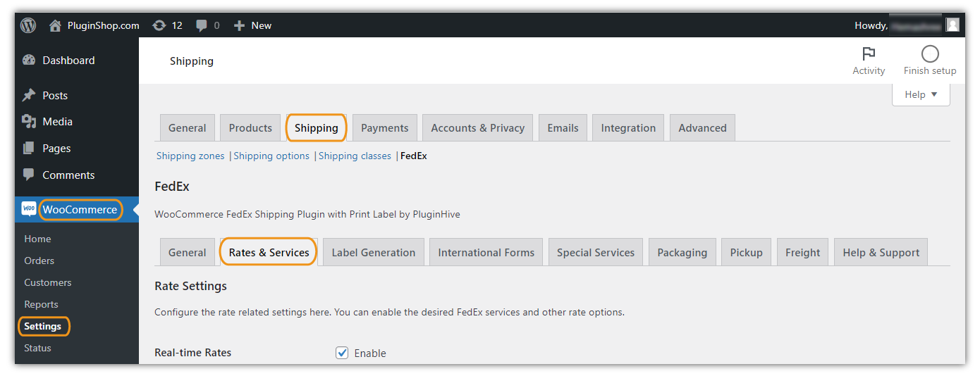Open the Emails tab
The image size is (980, 376).
tap(563, 127)
